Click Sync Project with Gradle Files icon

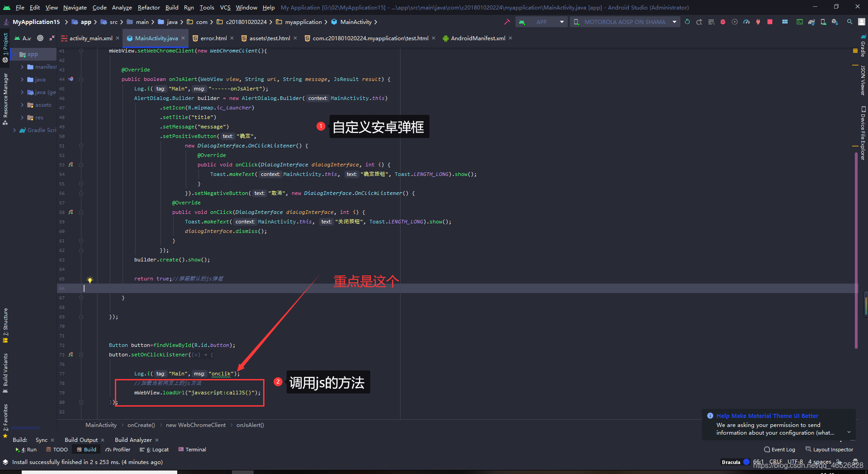pos(811,22)
